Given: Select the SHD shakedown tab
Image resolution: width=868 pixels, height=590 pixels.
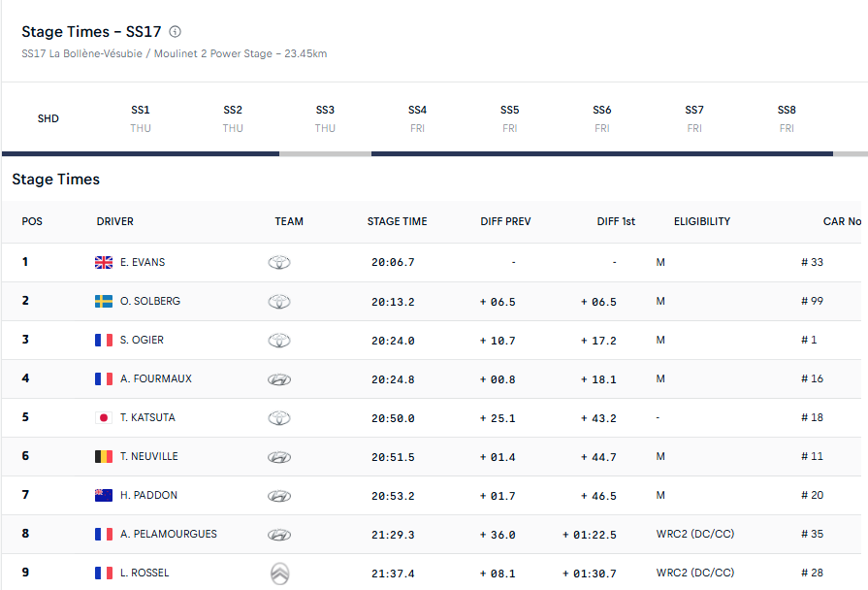Looking at the screenshot, I should [x=48, y=118].
